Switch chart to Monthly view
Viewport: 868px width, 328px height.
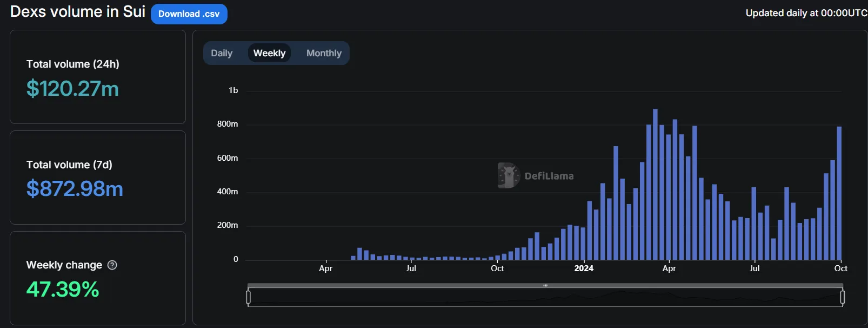tap(324, 53)
